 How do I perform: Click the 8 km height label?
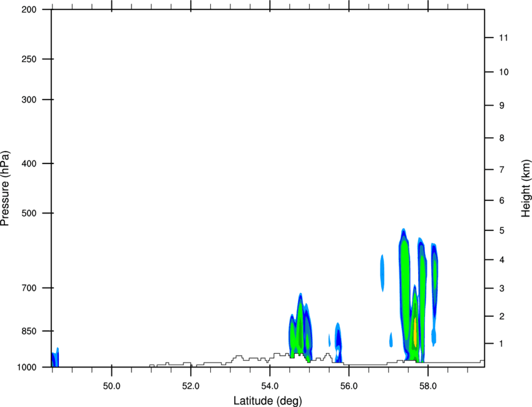coord(502,138)
